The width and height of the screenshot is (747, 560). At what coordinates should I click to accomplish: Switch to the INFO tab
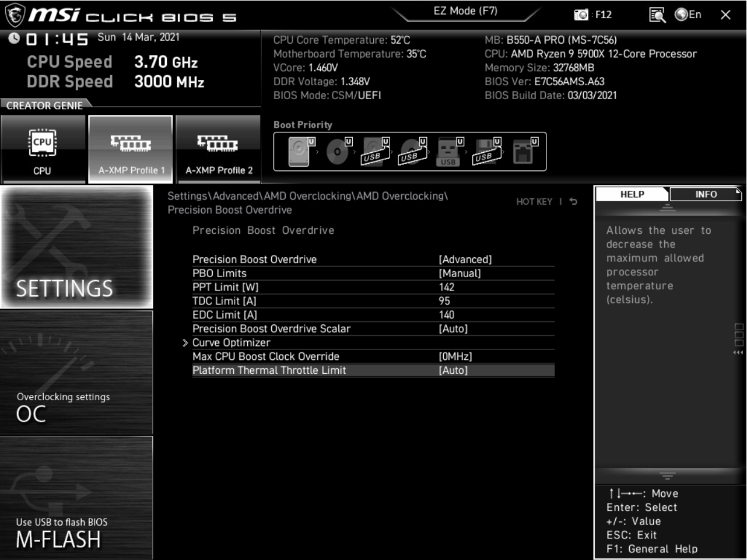point(706,194)
